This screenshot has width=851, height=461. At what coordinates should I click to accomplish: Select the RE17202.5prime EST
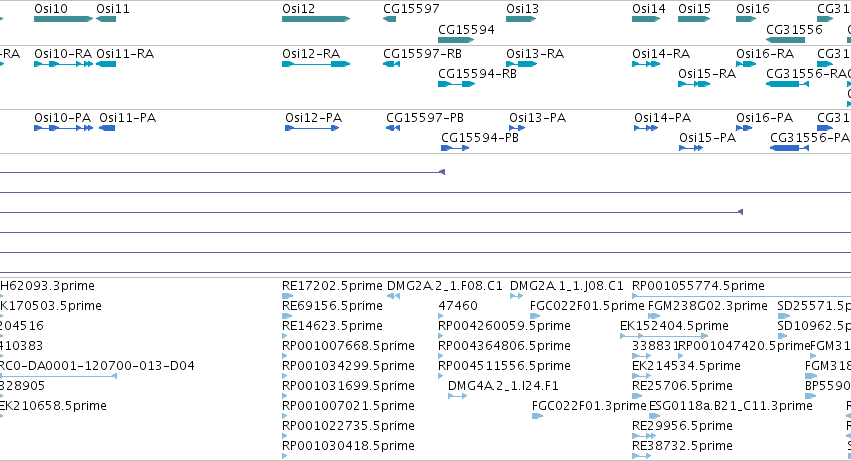click(x=288, y=296)
